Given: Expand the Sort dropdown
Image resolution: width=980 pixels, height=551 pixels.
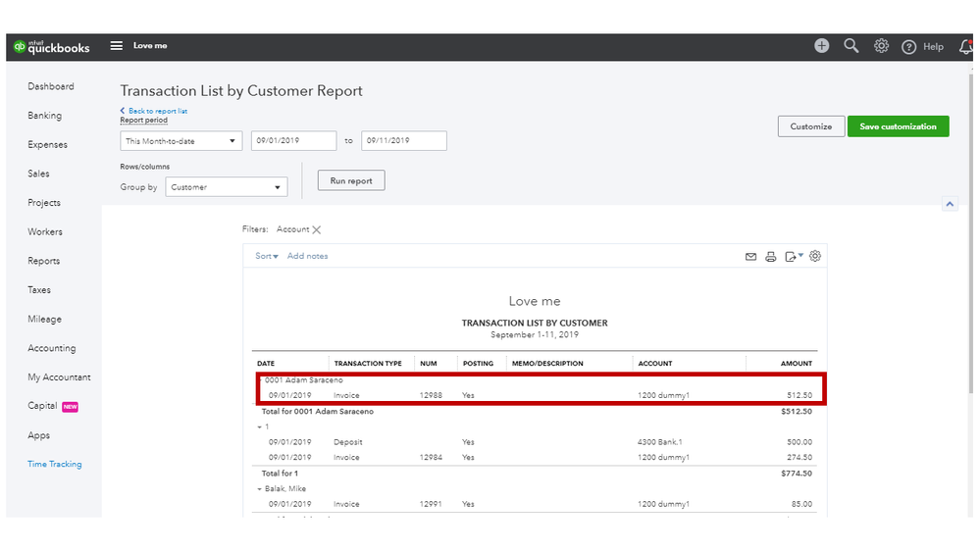Looking at the screenshot, I should pyautogui.click(x=267, y=256).
